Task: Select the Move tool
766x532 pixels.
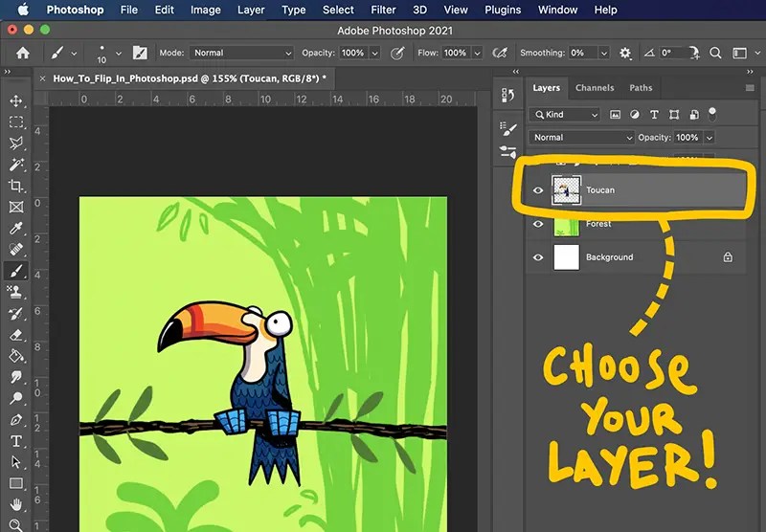Action: (16, 101)
